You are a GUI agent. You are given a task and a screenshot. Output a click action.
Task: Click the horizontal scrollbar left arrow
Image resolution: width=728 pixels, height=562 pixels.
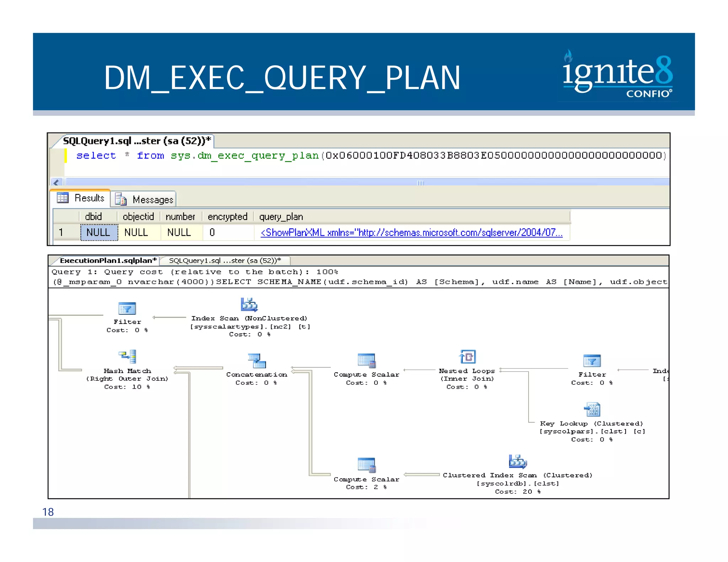click(x=56, y=183)
